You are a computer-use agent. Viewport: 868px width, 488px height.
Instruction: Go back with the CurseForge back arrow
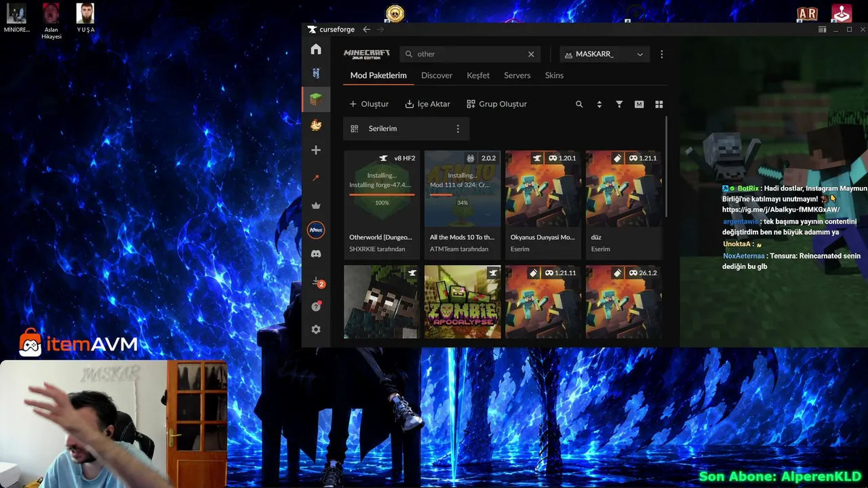click(366, 29)
